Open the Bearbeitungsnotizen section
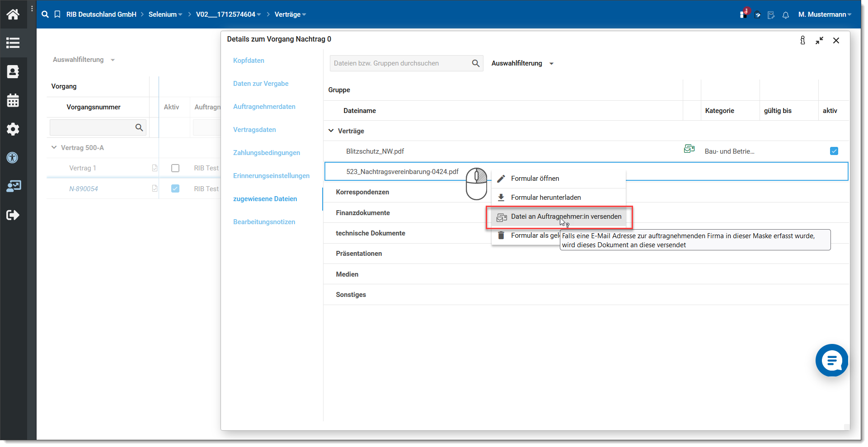 [x=264, y=222]
